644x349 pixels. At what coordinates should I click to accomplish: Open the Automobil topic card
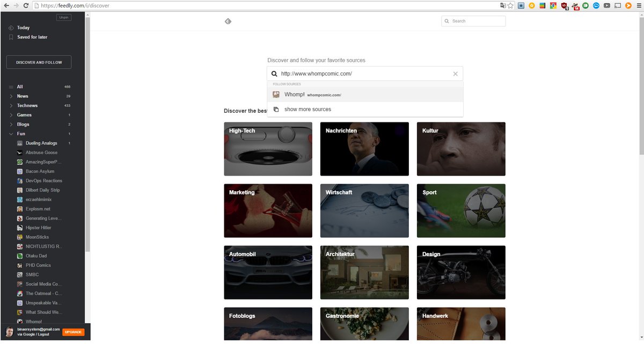[268, 272]
